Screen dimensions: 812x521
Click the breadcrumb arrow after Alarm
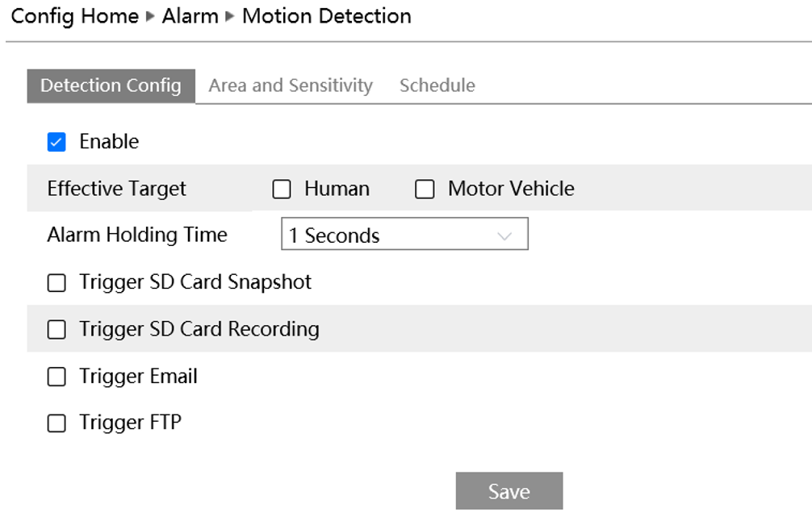coord(230,17)
